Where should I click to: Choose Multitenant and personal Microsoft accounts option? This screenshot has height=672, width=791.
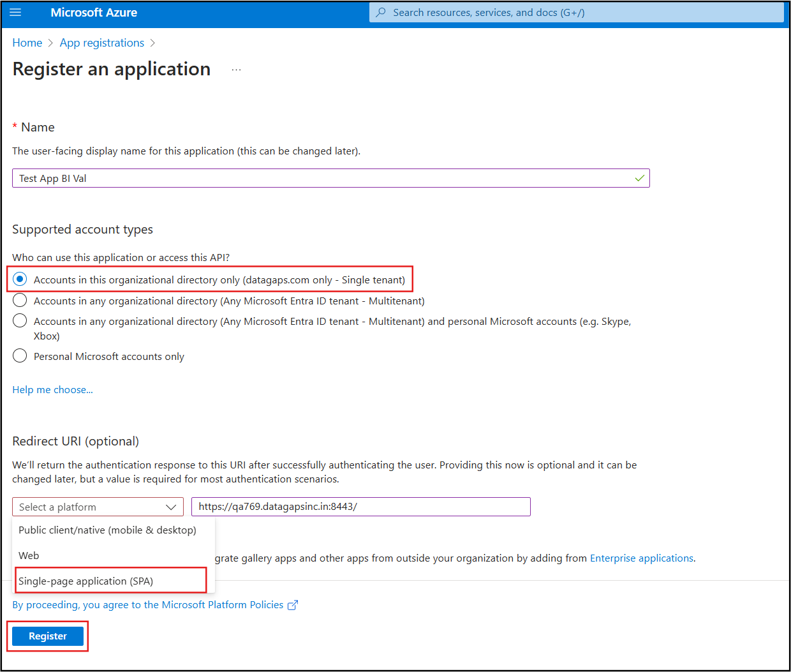click(20, 321)
